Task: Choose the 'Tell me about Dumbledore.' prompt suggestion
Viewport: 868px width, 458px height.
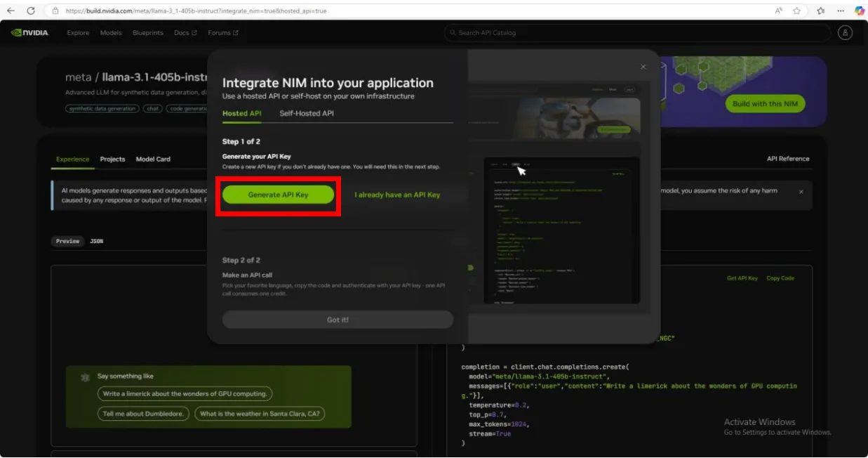Action: pos(143,414)
